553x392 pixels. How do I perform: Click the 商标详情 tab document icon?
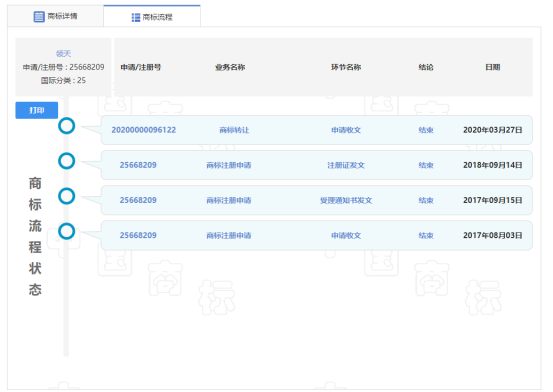[39, 16]
